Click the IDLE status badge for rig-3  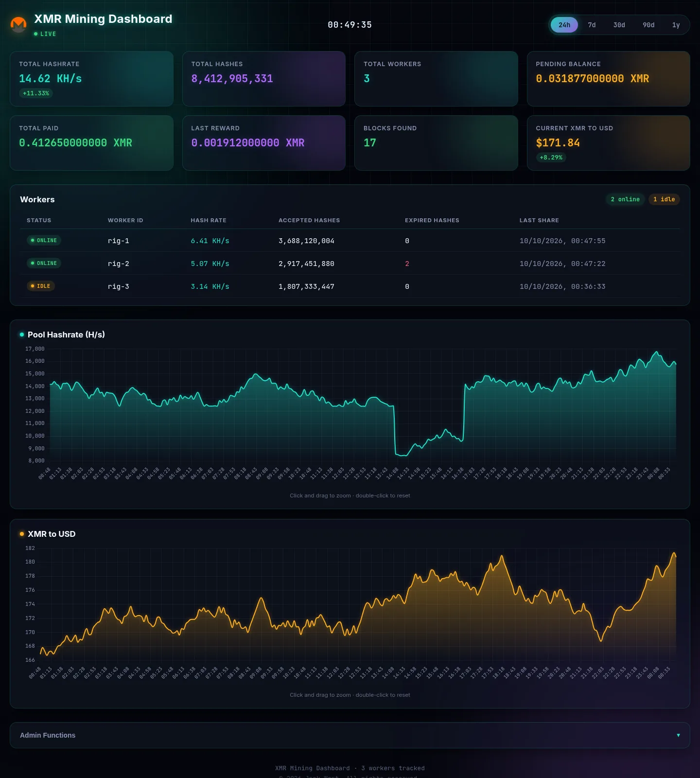pos(41,286)
